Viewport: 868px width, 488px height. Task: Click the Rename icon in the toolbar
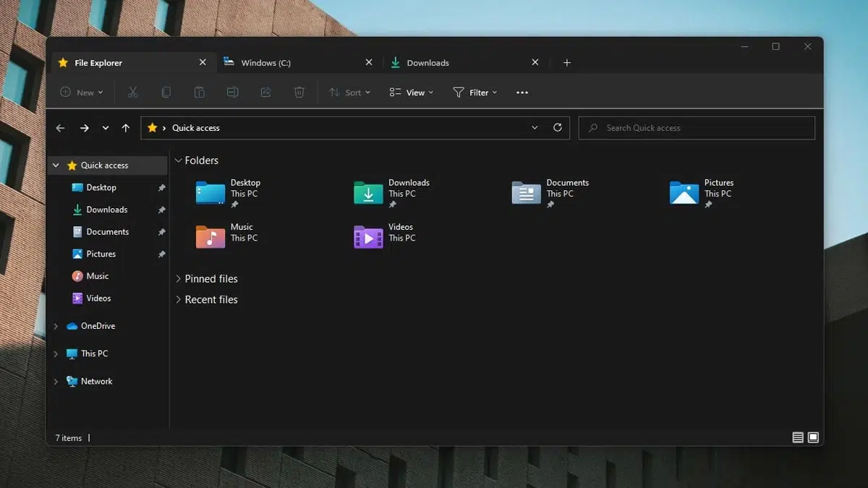pos(232,92)
